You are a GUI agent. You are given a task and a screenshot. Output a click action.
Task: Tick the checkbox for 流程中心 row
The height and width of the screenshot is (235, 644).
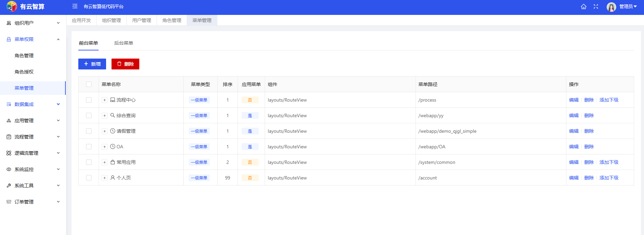tap(89, 100)
